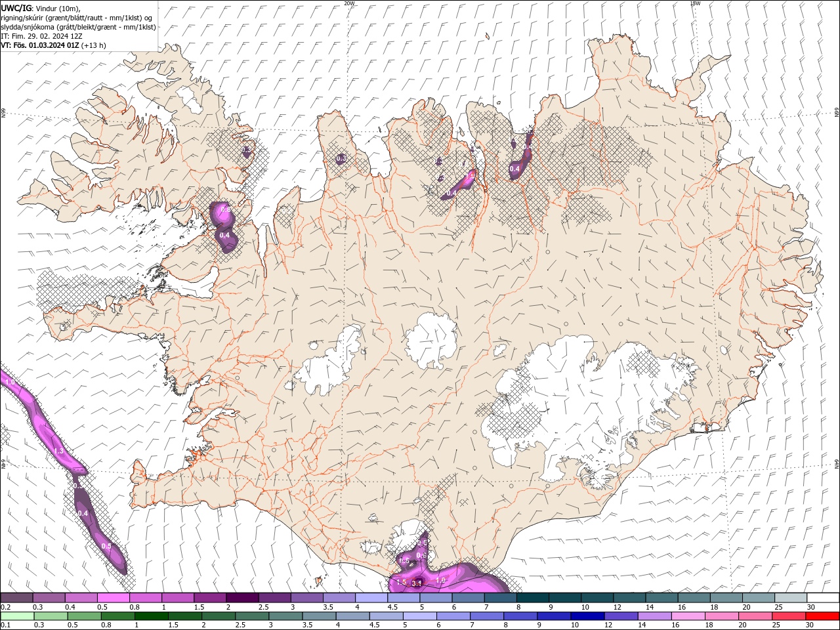Click the lower legend swatch between 1 and 1.5

(151, 616)
